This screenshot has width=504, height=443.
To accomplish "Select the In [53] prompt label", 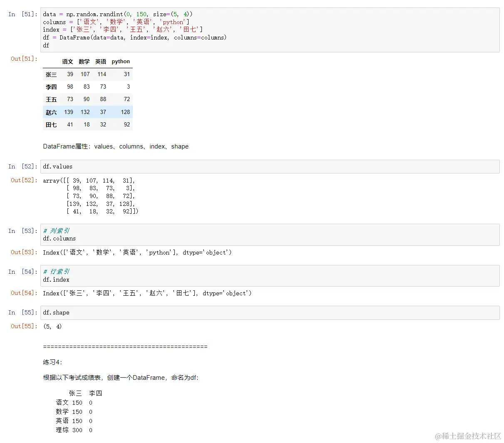I will tap(23, 231).
